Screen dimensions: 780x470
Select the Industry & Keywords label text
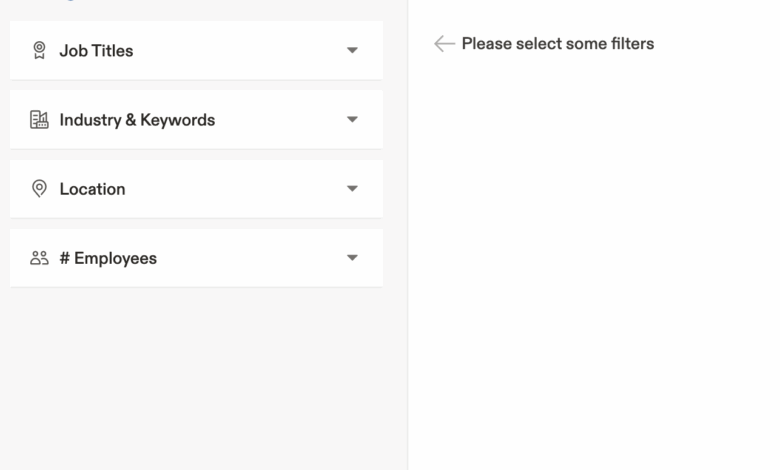click(137, 120)
